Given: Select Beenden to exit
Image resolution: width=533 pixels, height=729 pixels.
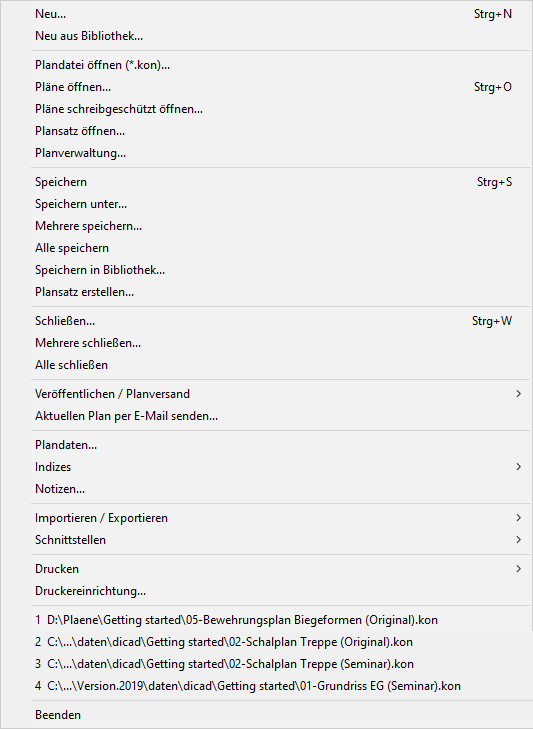Looking at the screenshot, I should [x=280, y=715].
